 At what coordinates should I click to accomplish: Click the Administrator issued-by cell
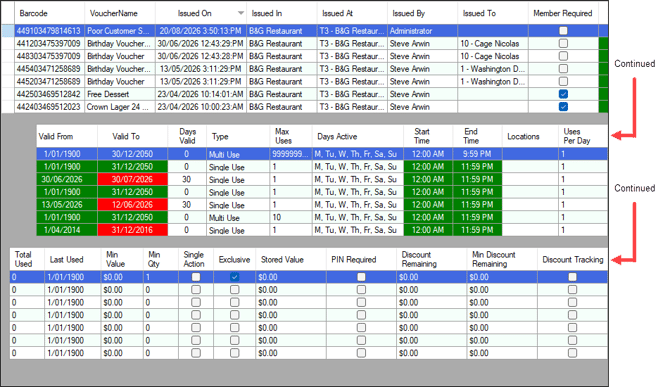click(x=422, y=31)
